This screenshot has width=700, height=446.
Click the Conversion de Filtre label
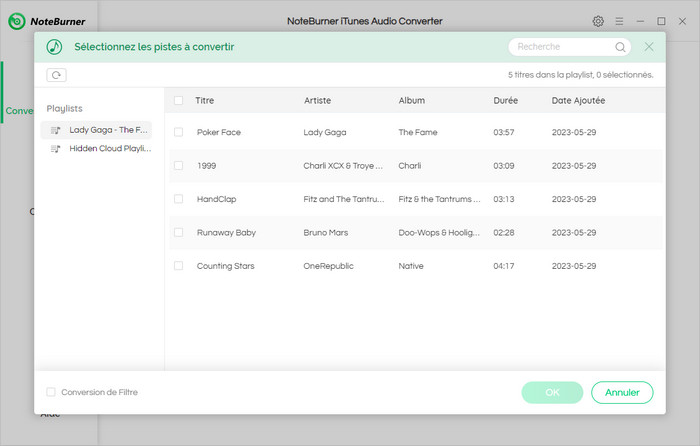(100, 392)
